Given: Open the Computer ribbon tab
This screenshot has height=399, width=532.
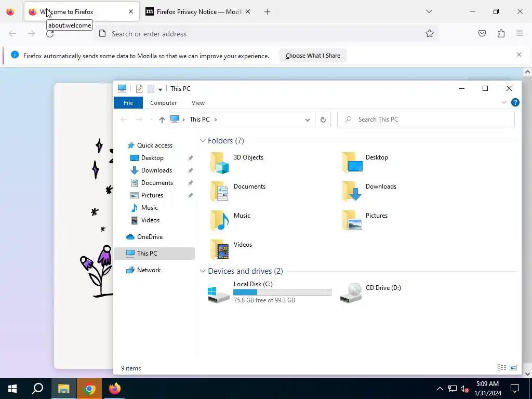Looking at the screenshot, I should coord(163,103).
